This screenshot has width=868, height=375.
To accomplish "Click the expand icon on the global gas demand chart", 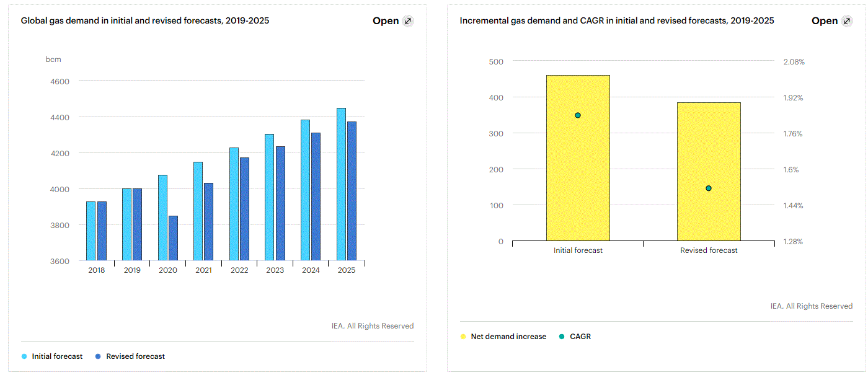I will tap(407, 21).
